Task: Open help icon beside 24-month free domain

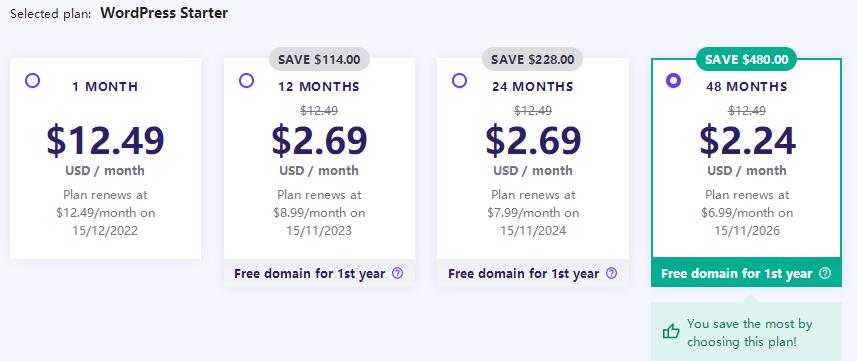Action: coord(612,273)
